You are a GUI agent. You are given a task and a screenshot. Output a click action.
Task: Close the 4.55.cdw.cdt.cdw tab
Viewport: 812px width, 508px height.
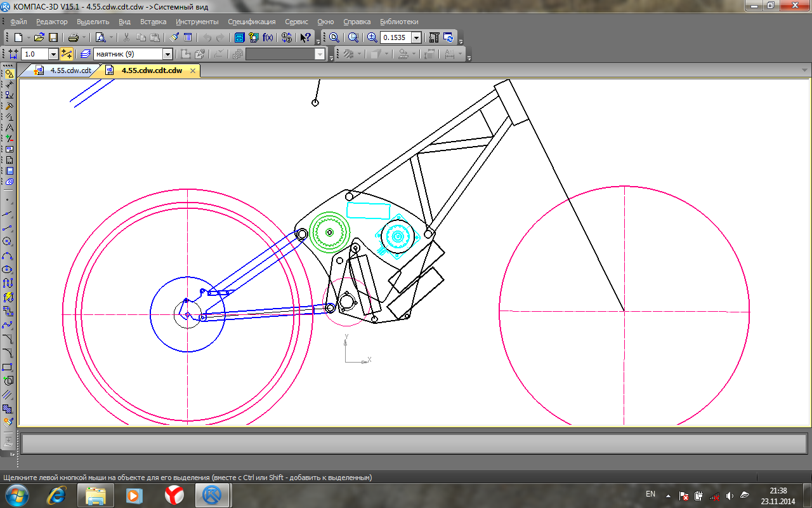click(193, 70)
